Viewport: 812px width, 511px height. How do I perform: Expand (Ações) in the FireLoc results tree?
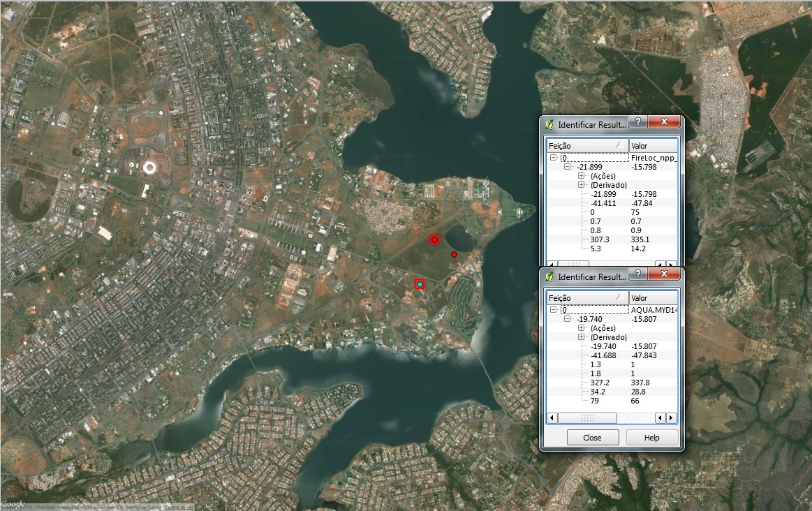(x=581, y=176)
